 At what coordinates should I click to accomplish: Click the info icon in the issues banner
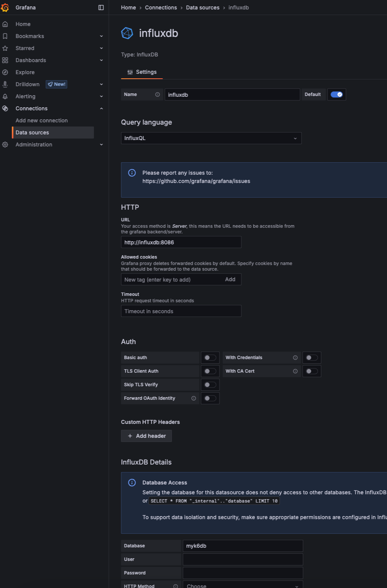pos(132,173)
